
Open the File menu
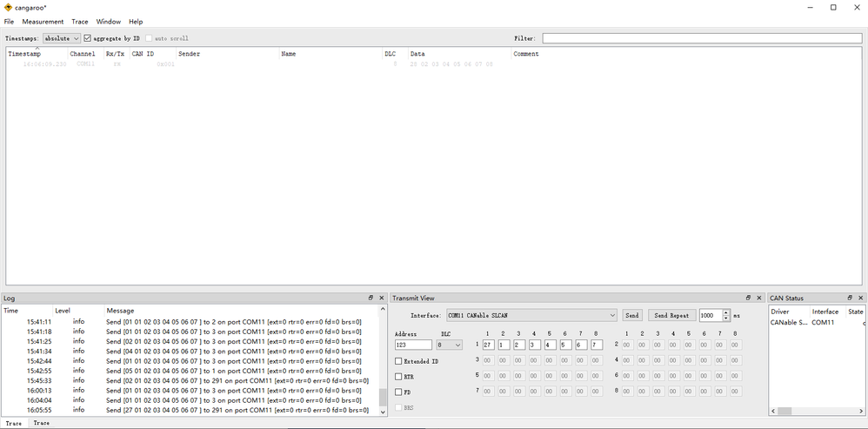(9, 22)
